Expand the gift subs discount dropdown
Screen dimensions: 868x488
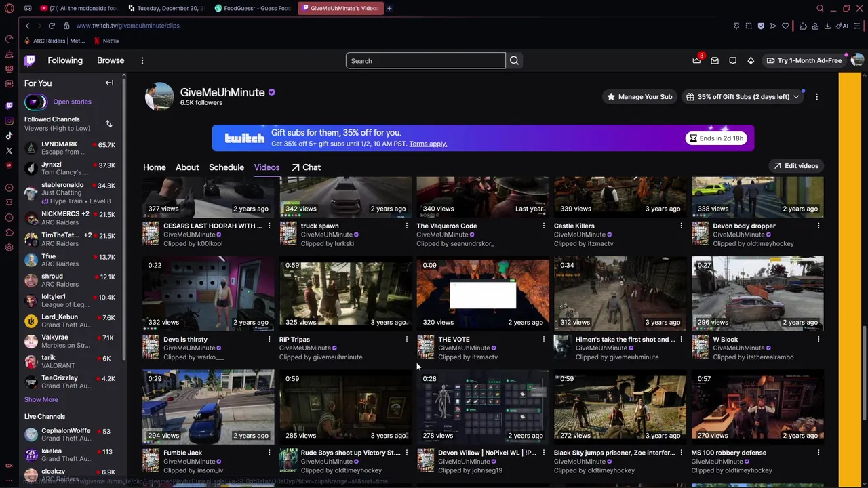(x=744, y=96)
